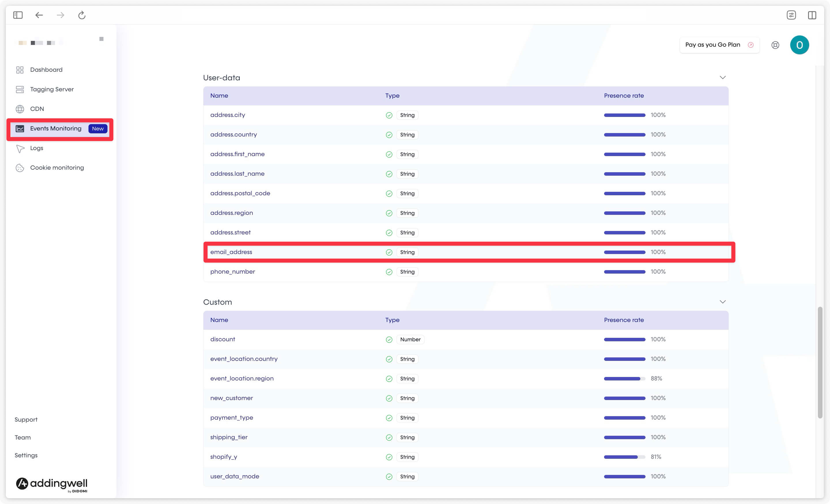Select the address.postal_code row name
Image resolution: width=830 pixels, height=504 pixels.
240,193
